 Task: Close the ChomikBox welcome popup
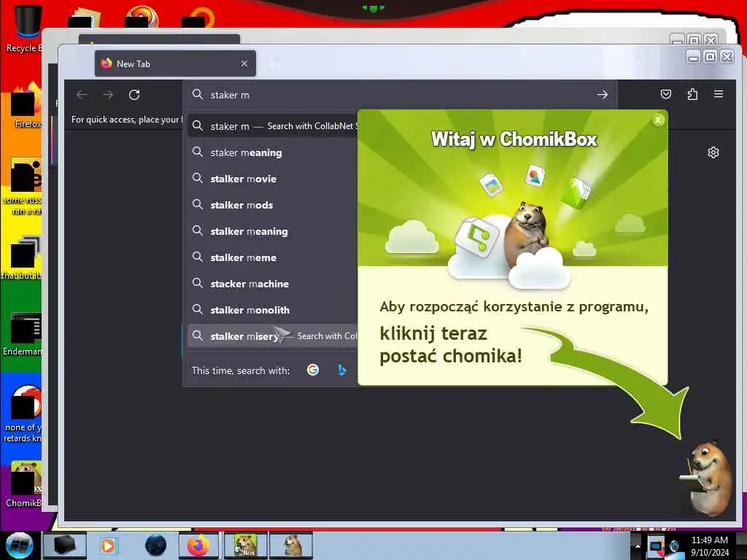pos(658,120)
